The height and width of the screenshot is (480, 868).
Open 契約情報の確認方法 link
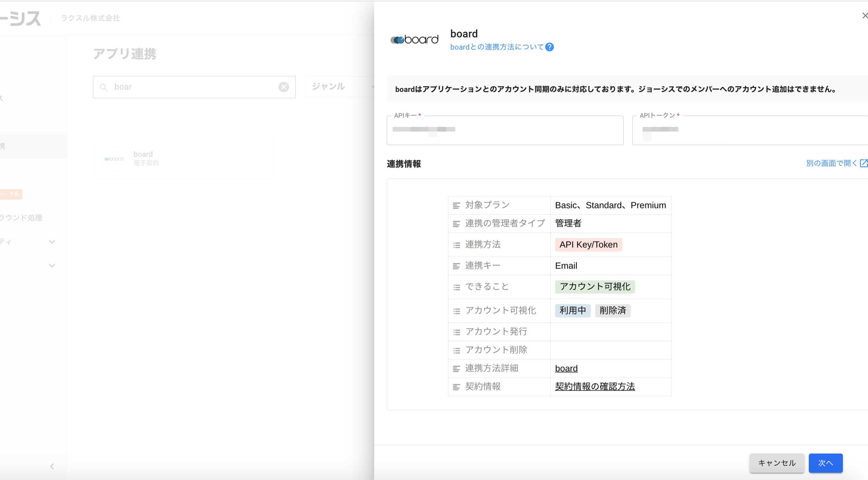(x=595, y=387)
